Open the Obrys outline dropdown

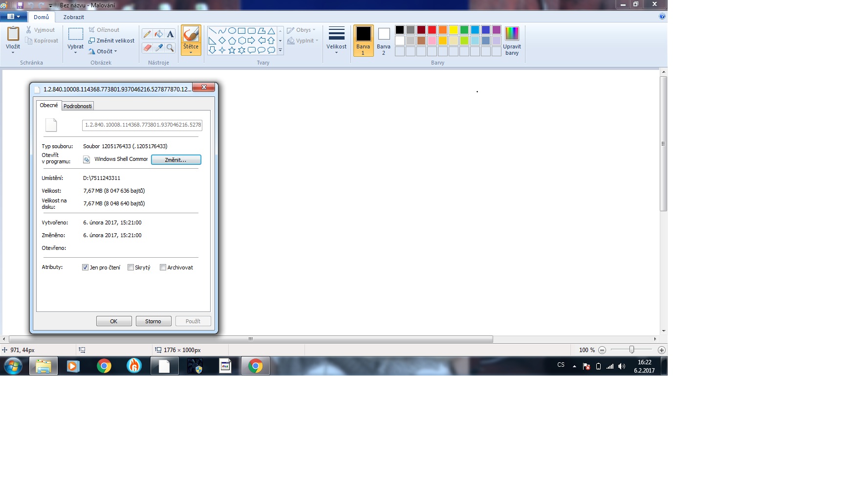302,30
